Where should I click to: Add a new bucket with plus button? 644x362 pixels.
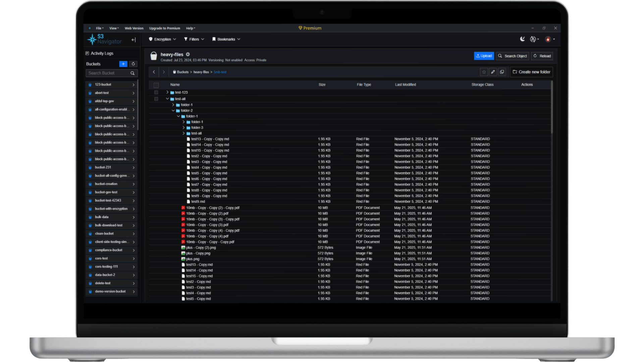pos(123,64)
